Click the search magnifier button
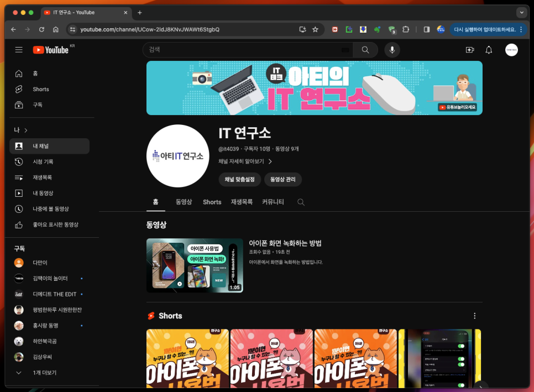 pyautogui.click(x=365, y=50)
